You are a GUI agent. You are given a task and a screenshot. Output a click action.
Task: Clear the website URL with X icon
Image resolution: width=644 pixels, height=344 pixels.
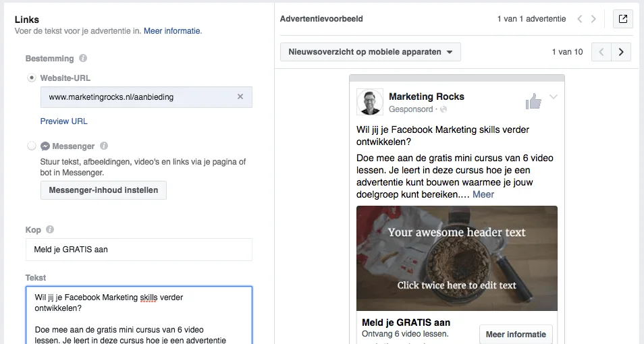240,97
